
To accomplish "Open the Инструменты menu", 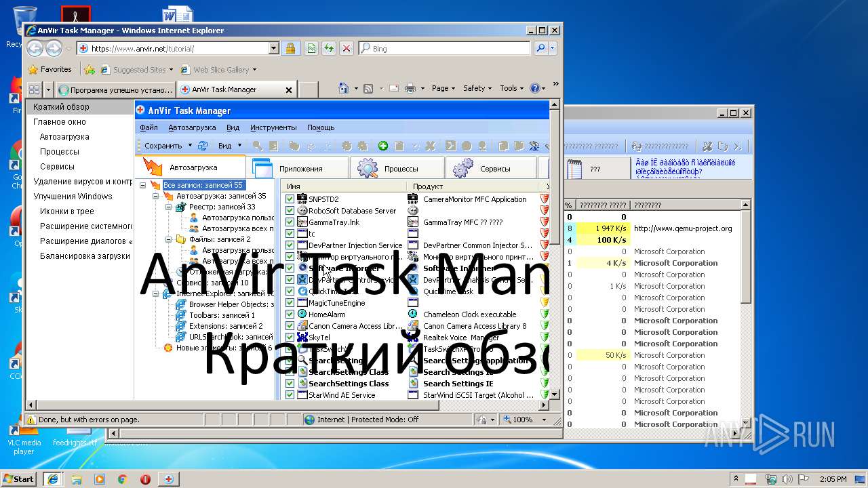I will coord(273,127).
